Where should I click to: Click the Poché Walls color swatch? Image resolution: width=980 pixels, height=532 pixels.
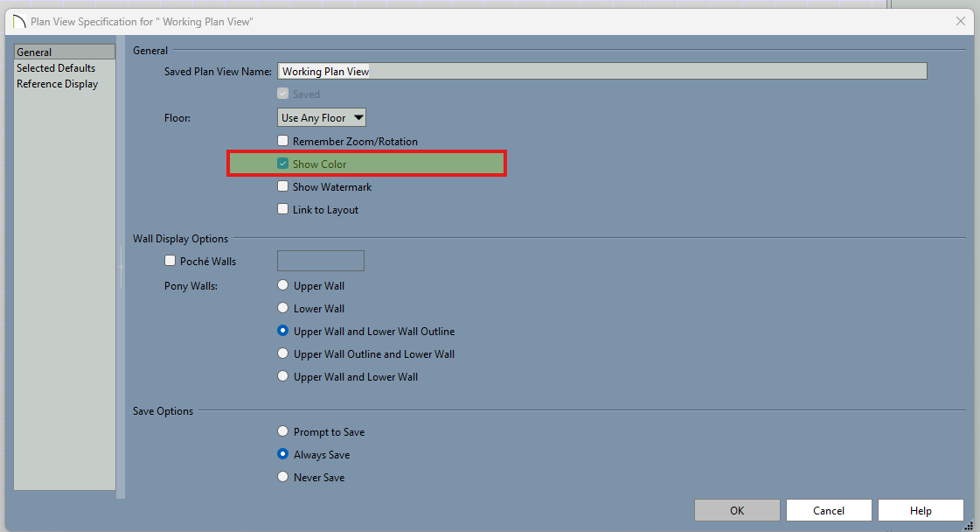[320, 261]
